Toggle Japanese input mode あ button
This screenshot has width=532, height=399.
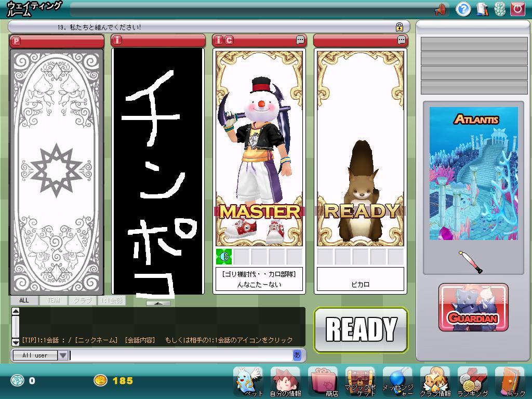point(297,355)
